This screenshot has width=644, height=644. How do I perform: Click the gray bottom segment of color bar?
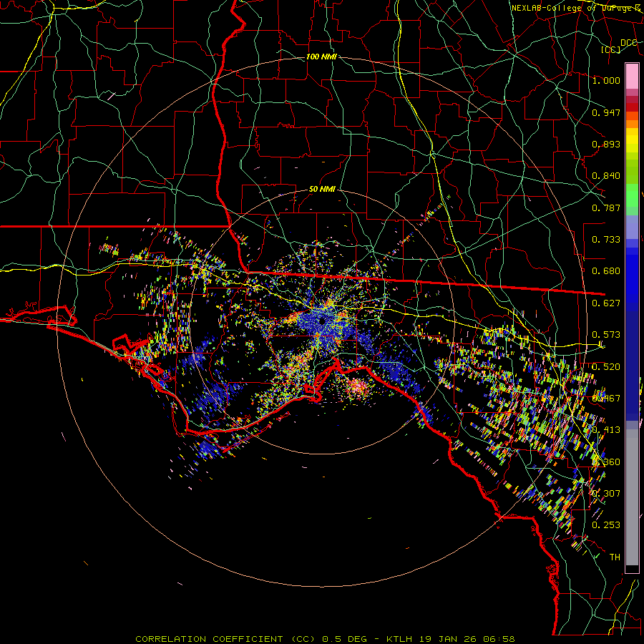(632, 497)
